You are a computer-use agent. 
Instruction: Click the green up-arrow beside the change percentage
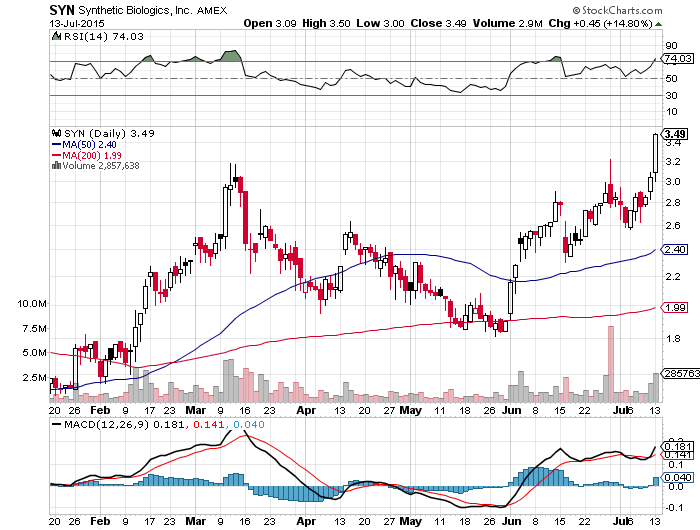pyautogui.click(x=658, y=24)
